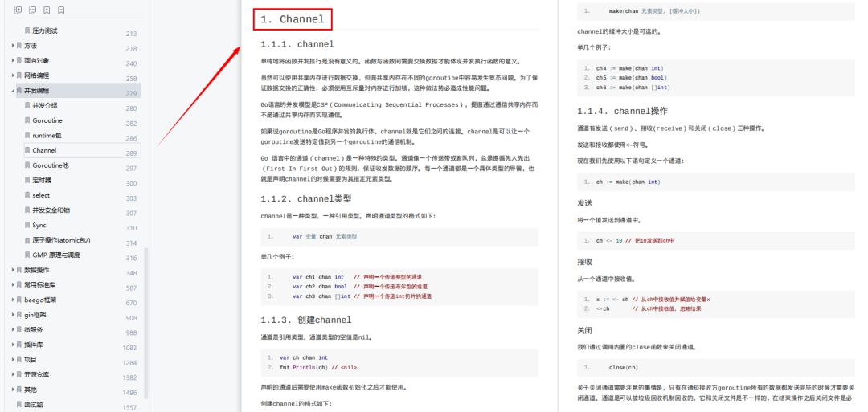The width and height of the screenshot is (868, 412).
Task: Click bookmark icon beside Goroutine池
Action: point(27,165)
